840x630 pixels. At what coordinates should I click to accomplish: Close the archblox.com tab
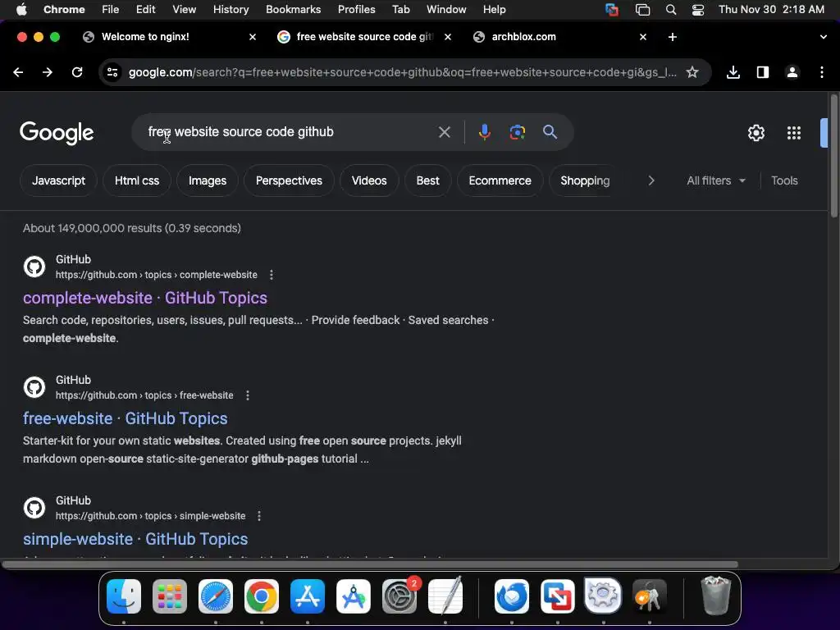pyautogui.click(x=643, y=37)
